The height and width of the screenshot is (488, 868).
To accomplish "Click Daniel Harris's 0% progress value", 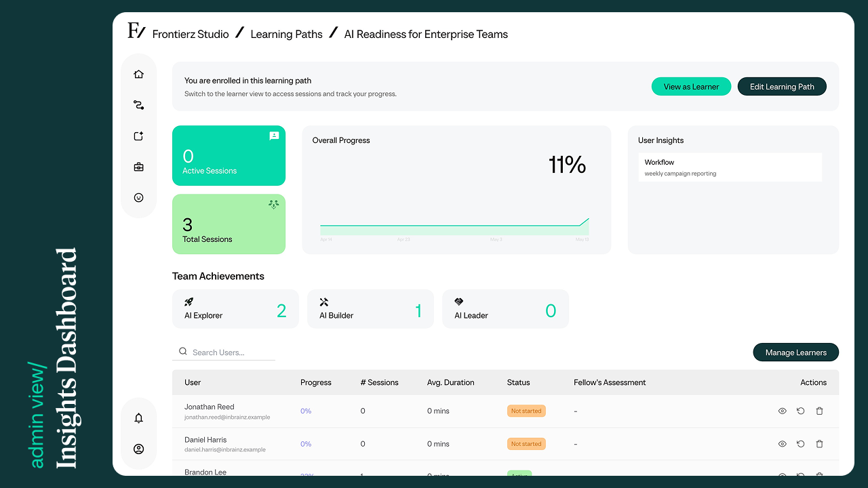I will click(306, 444).
